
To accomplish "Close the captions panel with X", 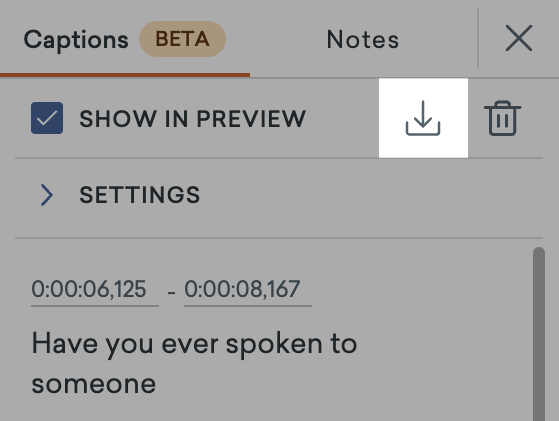I will (x=519, y=38).
